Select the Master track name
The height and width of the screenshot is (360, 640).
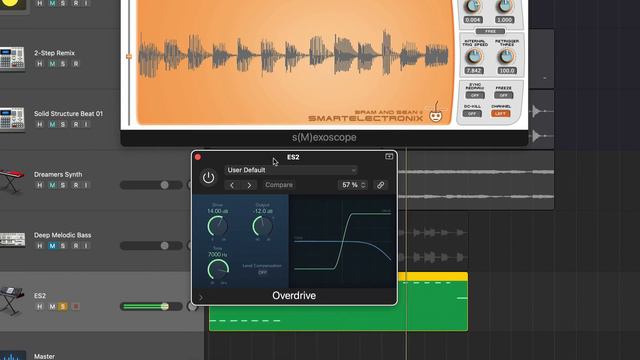coord(44,356)
